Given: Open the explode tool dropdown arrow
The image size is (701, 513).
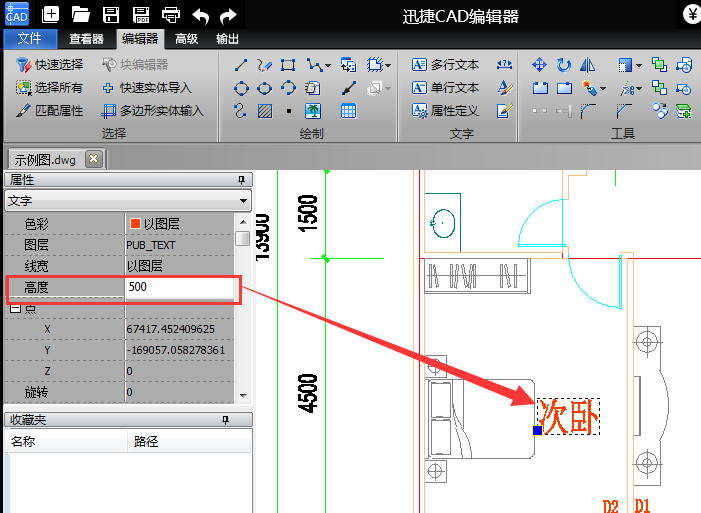Looking at the screenshot, I should click(603, 89).
